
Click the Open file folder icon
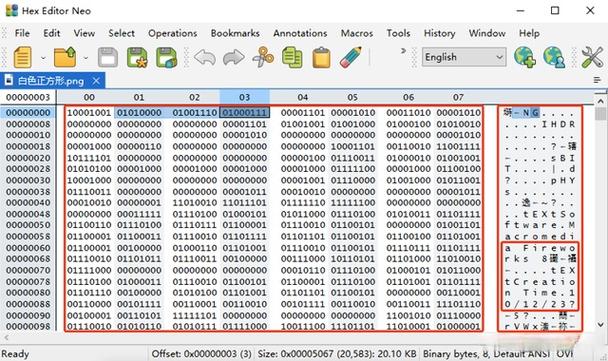coord(65,57)
